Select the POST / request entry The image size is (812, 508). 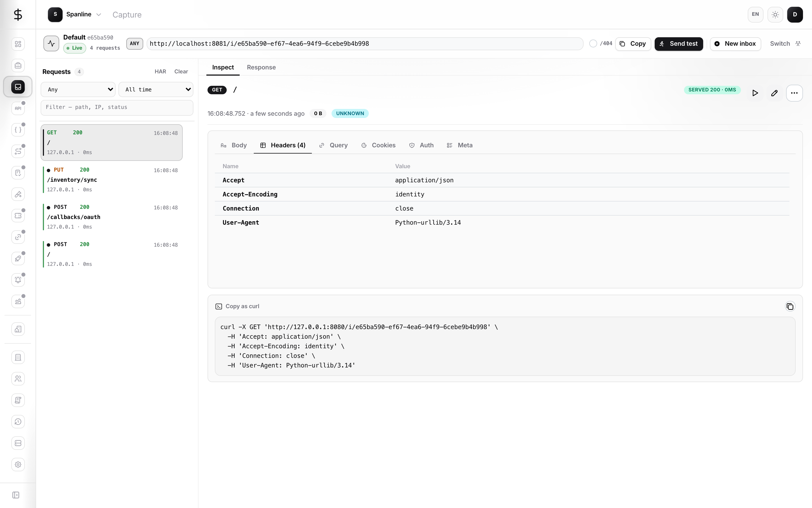tap(112, 254)
